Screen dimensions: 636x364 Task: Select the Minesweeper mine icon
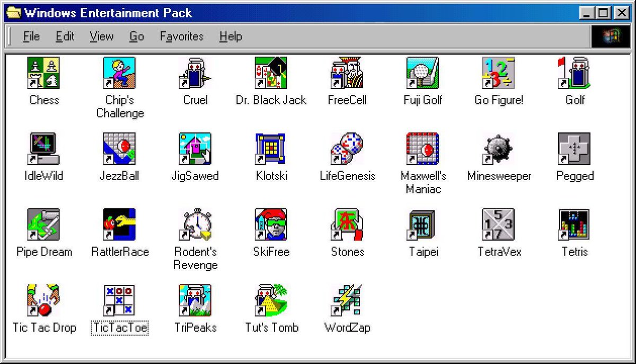(499, 149)
